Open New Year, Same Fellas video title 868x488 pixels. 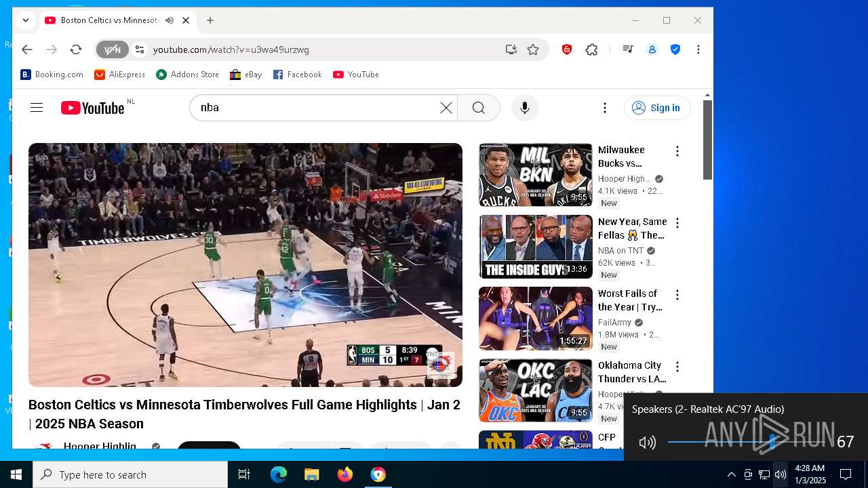[x=633, y=228]
